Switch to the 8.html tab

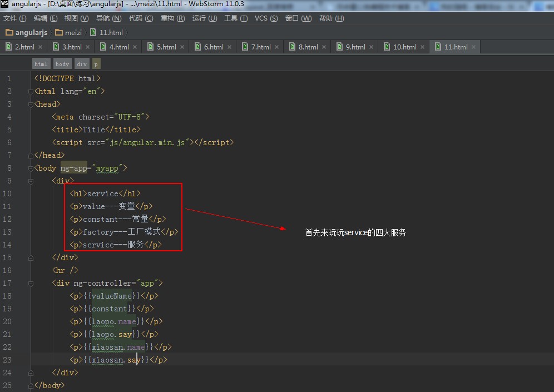[308, 47]
